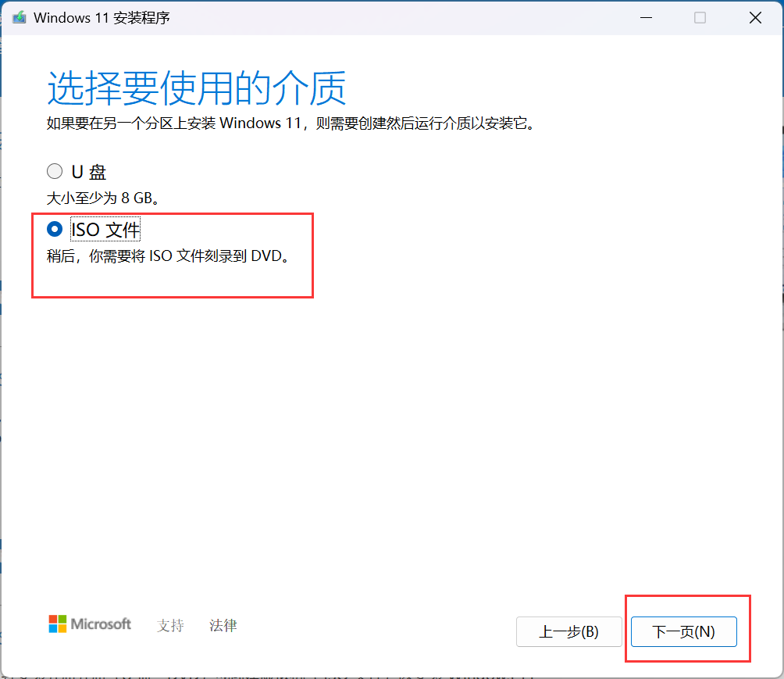Select the ISO 文件 radio button
Image resolution: width=784 pixels, height=679 pixels.
coord(55,229)
